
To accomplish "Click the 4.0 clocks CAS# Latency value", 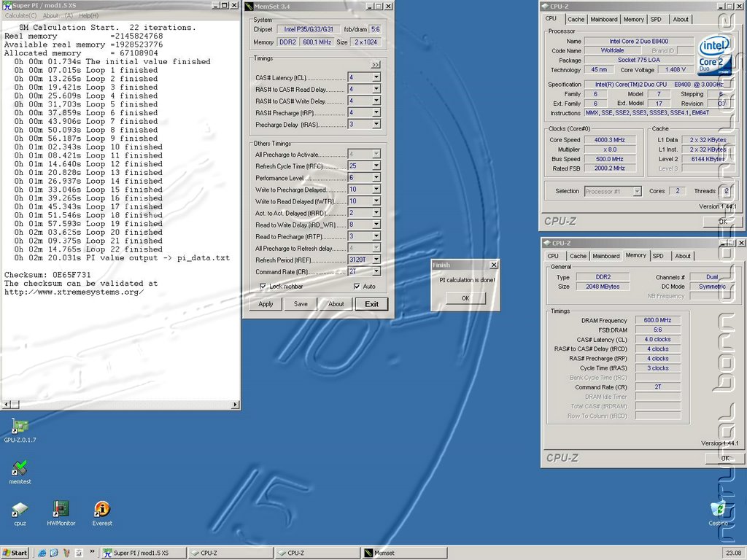I will pos(657,340).
